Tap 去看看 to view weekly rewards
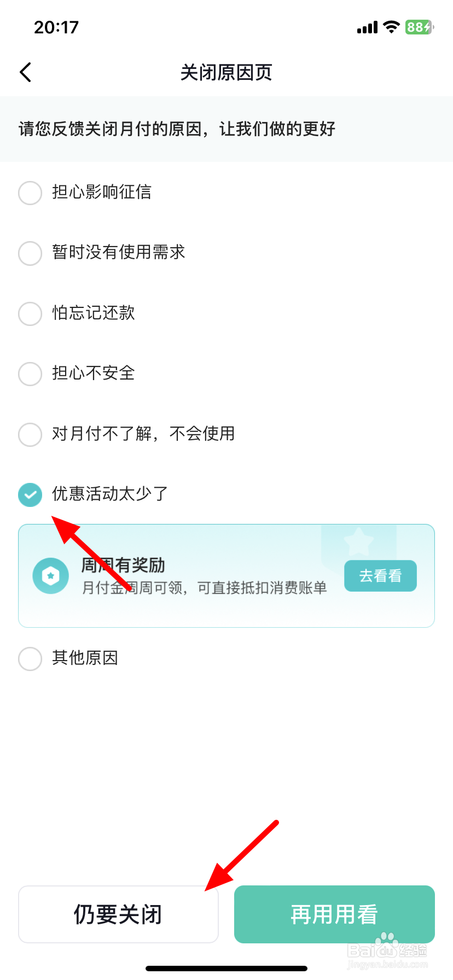Viewport: 453px width, 980px height. (380, 575)
